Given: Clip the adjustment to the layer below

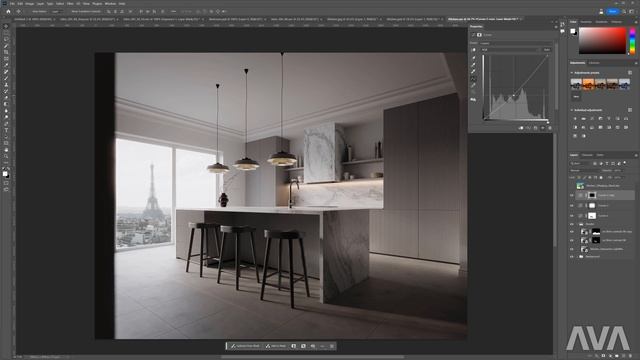Looking at the screenshot, I should [x=521, y=128].
